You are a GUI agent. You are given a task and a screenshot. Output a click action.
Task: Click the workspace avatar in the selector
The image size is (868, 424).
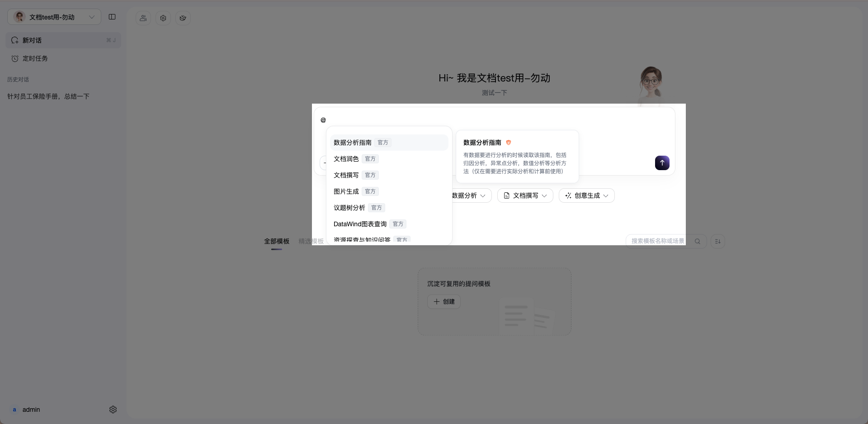coord(19,17)
